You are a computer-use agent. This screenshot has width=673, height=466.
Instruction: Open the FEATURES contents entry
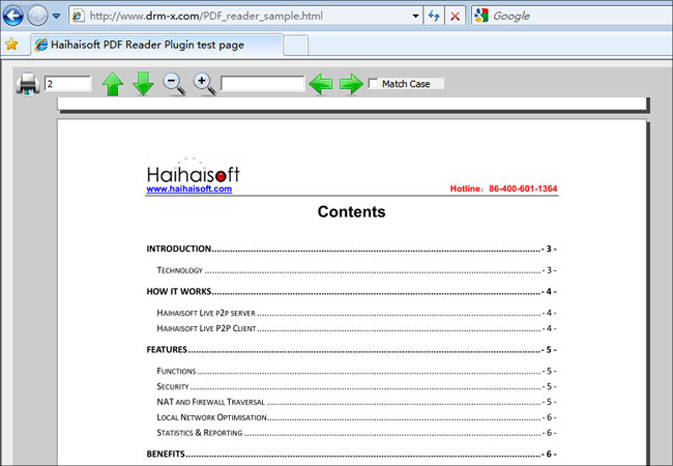coord(352,350)
